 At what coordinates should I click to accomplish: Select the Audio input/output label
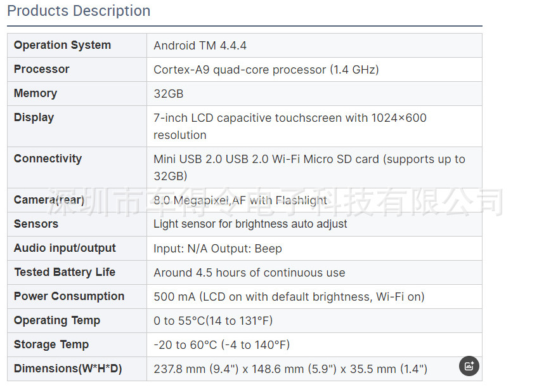pos(65,248)
